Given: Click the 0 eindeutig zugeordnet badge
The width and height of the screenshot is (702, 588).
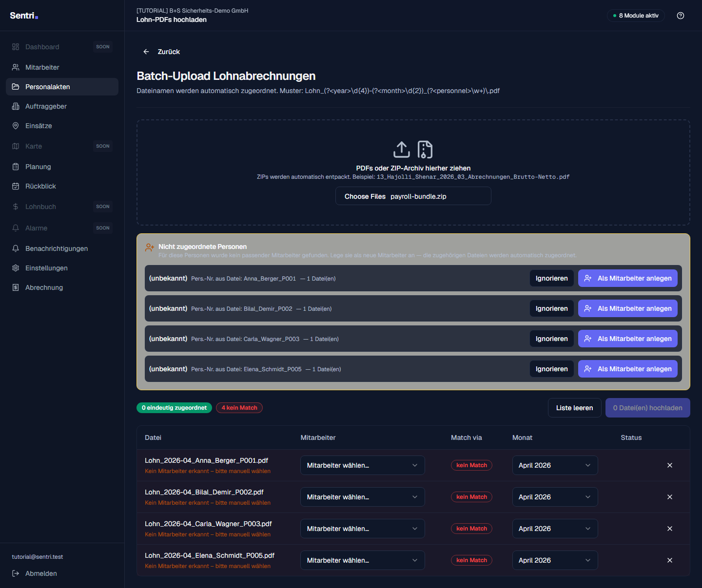Looking at the screenshot, I should click(174, 408).
